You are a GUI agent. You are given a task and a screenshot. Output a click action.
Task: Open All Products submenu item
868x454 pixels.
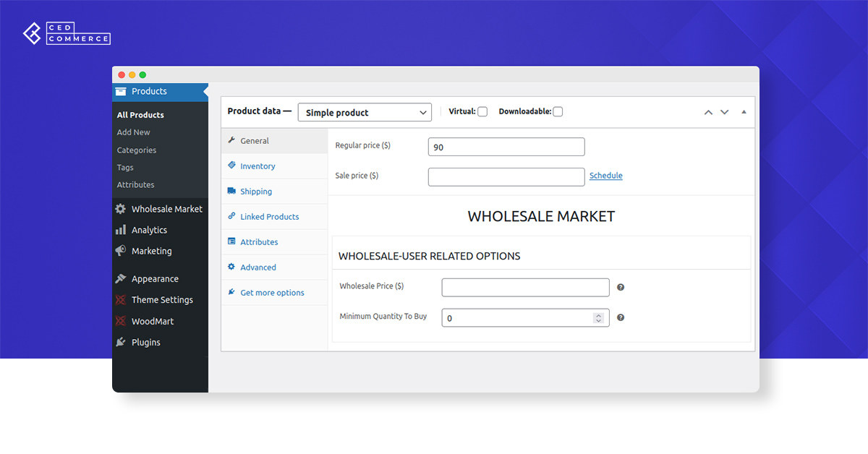(140, 115)
